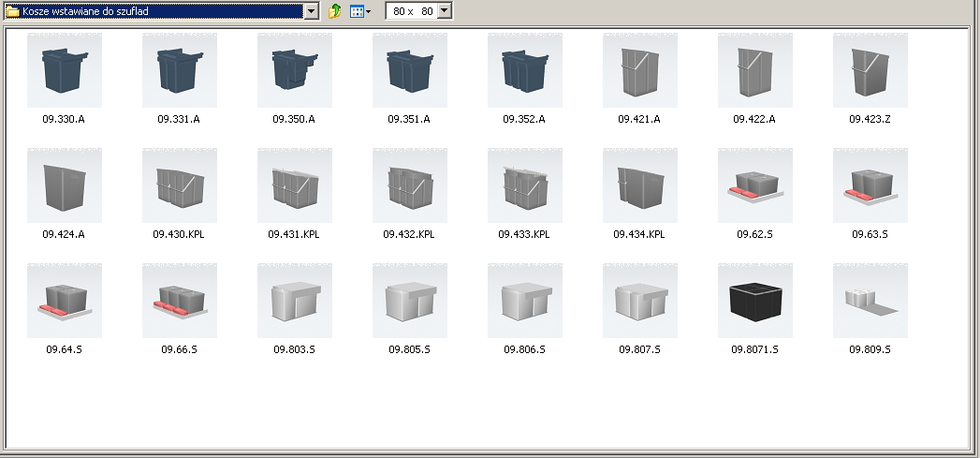
Task: Expand the view mode dropdown arrow
Action: pyautogui.click(x=368, y=11)
